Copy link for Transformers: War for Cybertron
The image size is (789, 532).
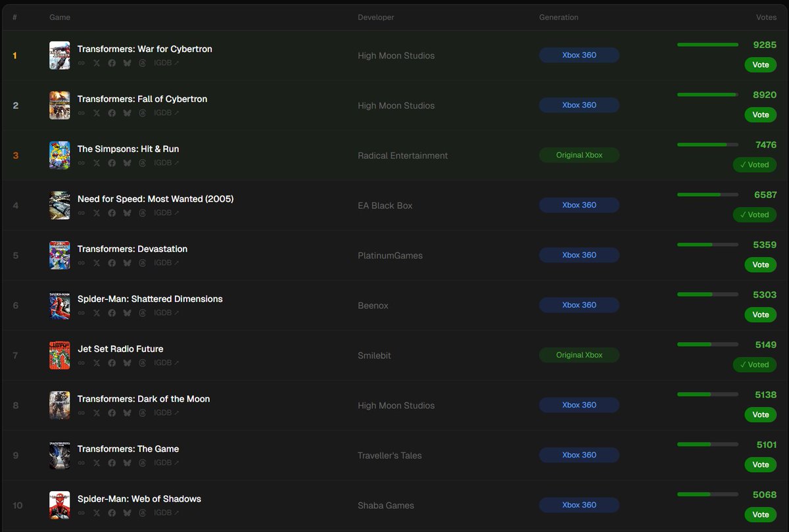(82, 63)
